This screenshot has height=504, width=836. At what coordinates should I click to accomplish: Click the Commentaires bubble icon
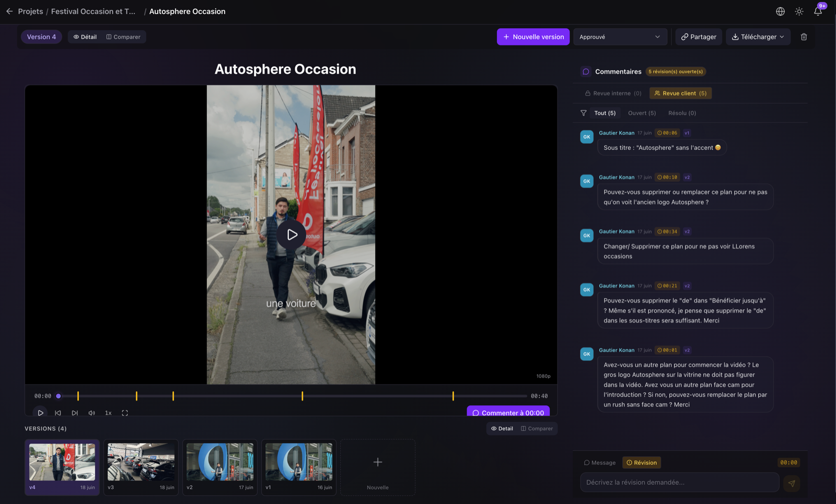[x=586, y=72]
